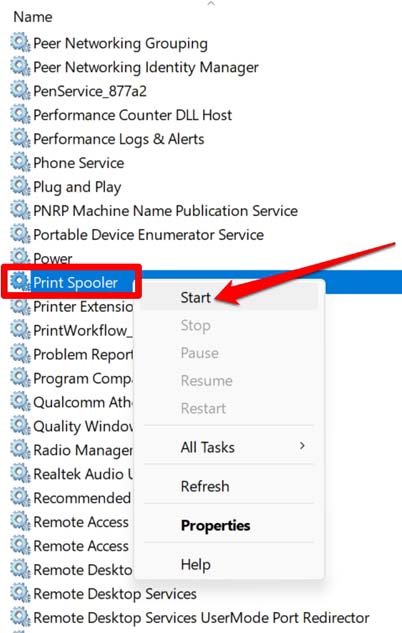This screenshot has width=402, height=633.
Task: Select the Program Compatibility service name
Action: click(82, 378)
